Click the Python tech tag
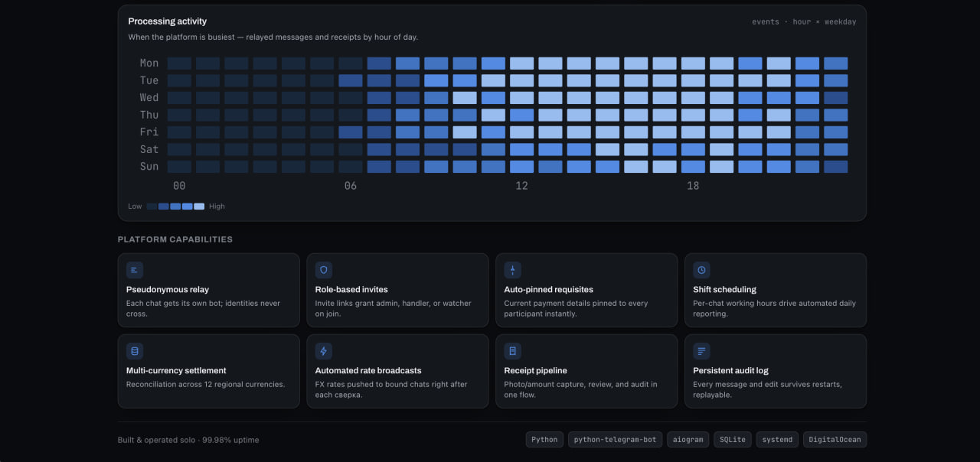This screenshot has width=980, height=462. (544, 440)
